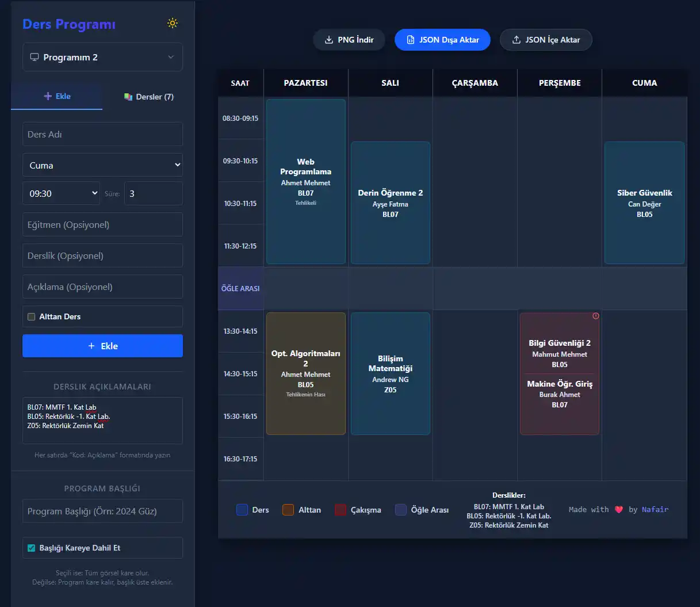Select the Ekle tab
This screenshot has height=607, width=700.
(x=56, y=97)
